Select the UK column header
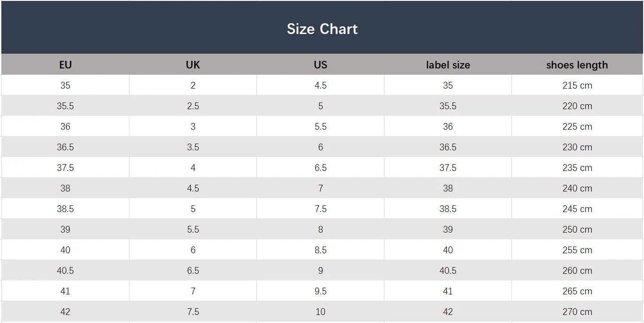 coord(193,65)
